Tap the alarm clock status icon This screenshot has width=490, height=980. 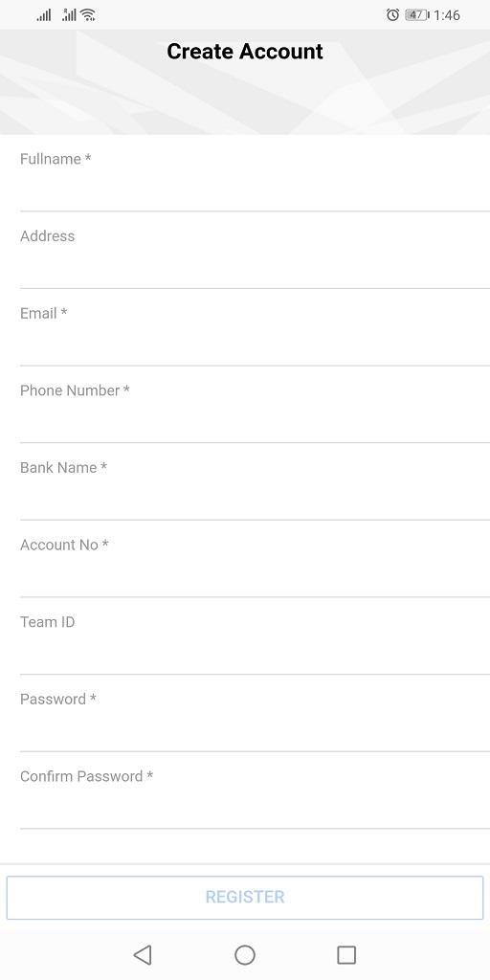point(392,15)
